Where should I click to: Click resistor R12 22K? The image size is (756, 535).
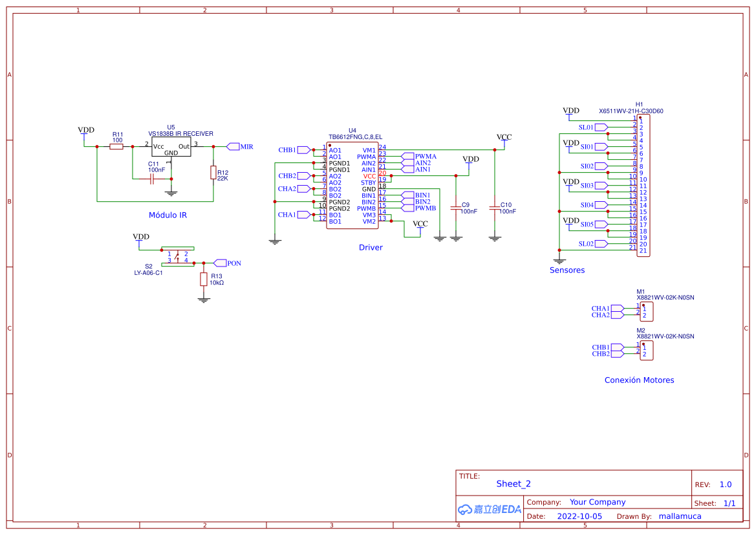213,173
